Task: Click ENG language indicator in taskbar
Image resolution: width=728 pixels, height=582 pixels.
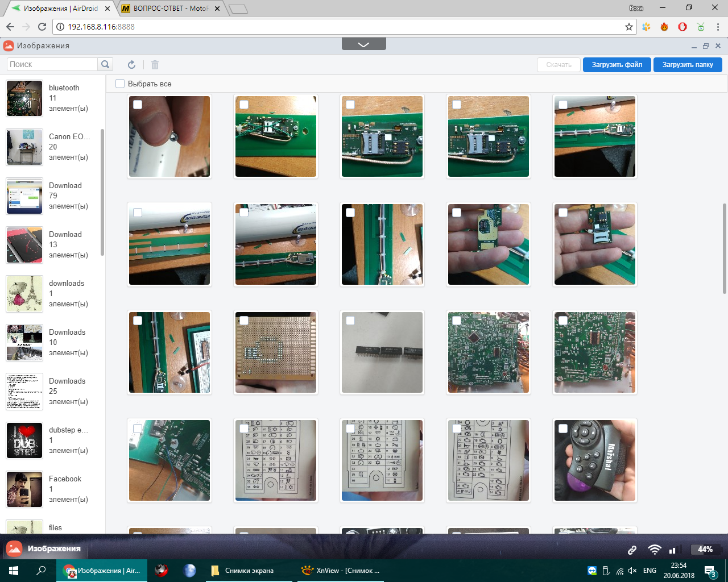Action: pyautogui.click(x=650, y=571)
